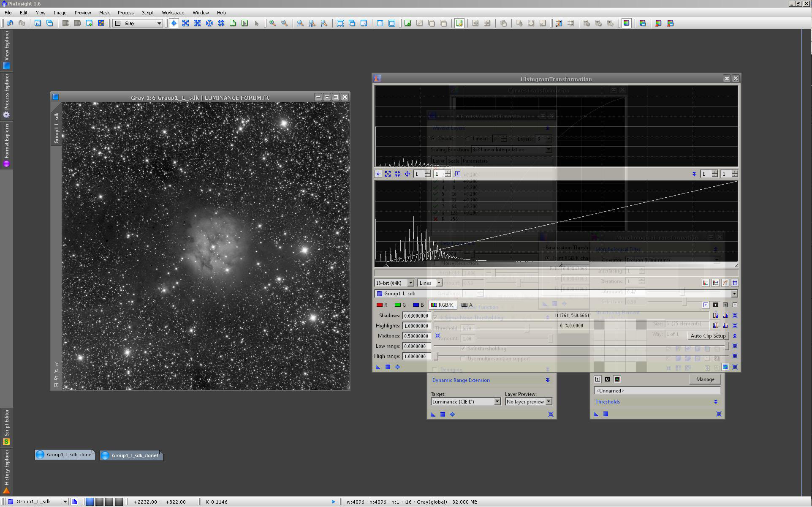Screen dimensions: 812x507
Task: Toggle the first status-bar channel display square
Action: 90,502
